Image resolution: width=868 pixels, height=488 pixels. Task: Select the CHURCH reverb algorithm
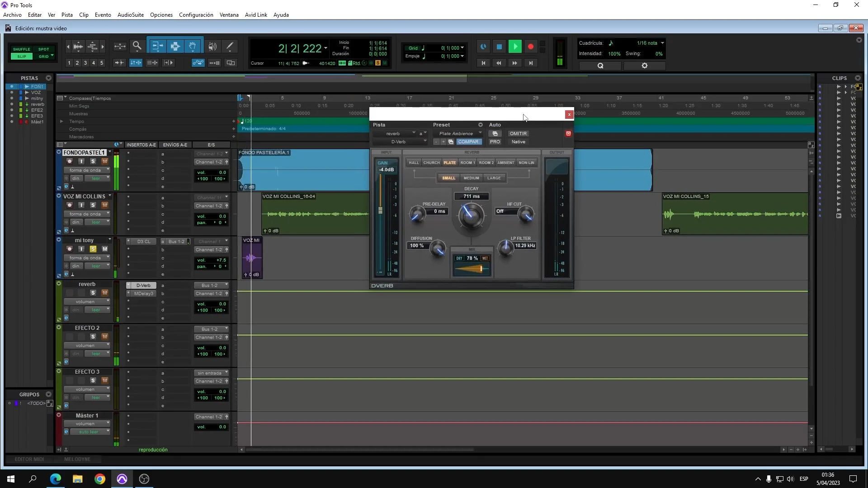[431, 162]
